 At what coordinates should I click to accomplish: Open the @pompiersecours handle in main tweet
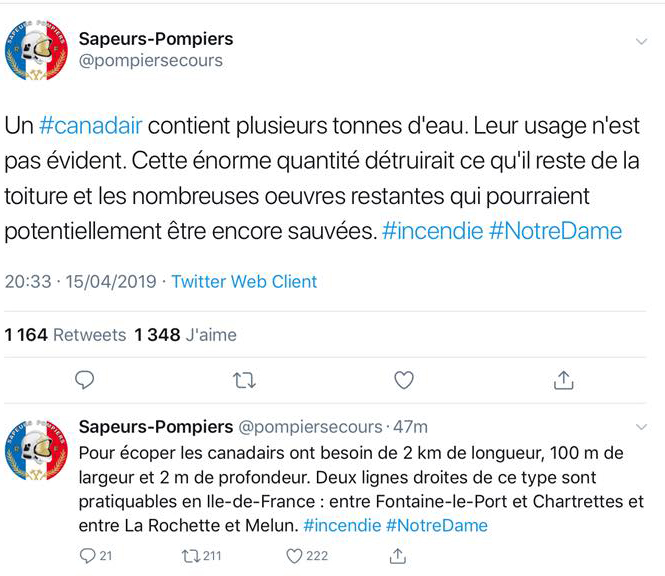150,61
